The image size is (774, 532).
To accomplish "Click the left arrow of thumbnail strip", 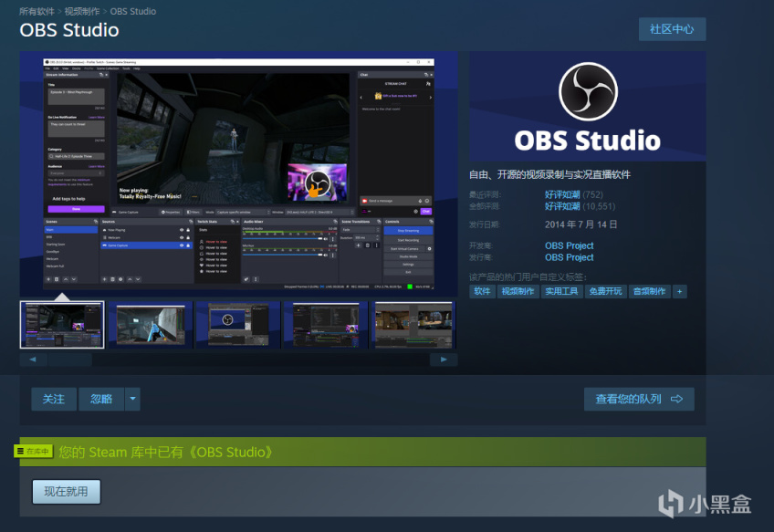I will [33, 360].
